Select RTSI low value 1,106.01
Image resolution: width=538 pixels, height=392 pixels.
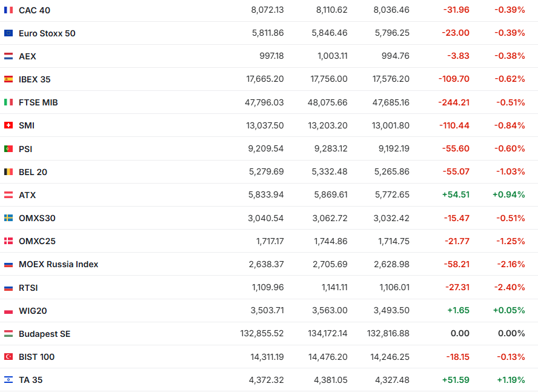click(x=394, y=287)
